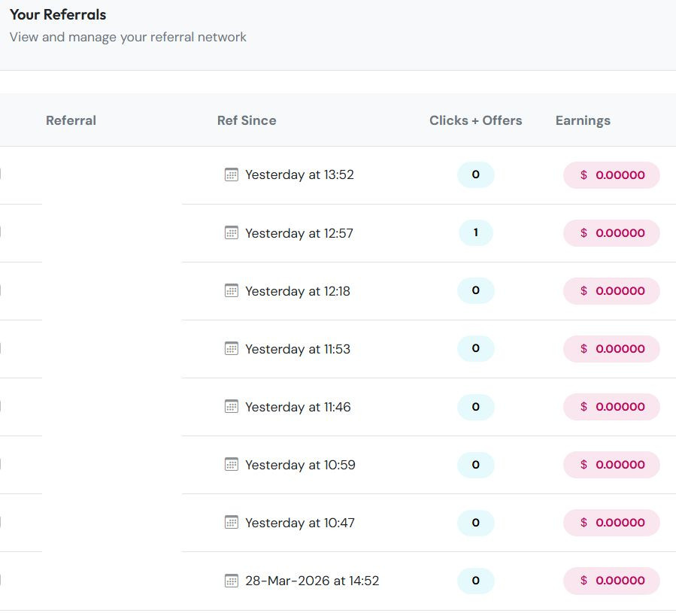Click the '28-Mar-2026 at 14:52' date text

[x=312, y=581]
